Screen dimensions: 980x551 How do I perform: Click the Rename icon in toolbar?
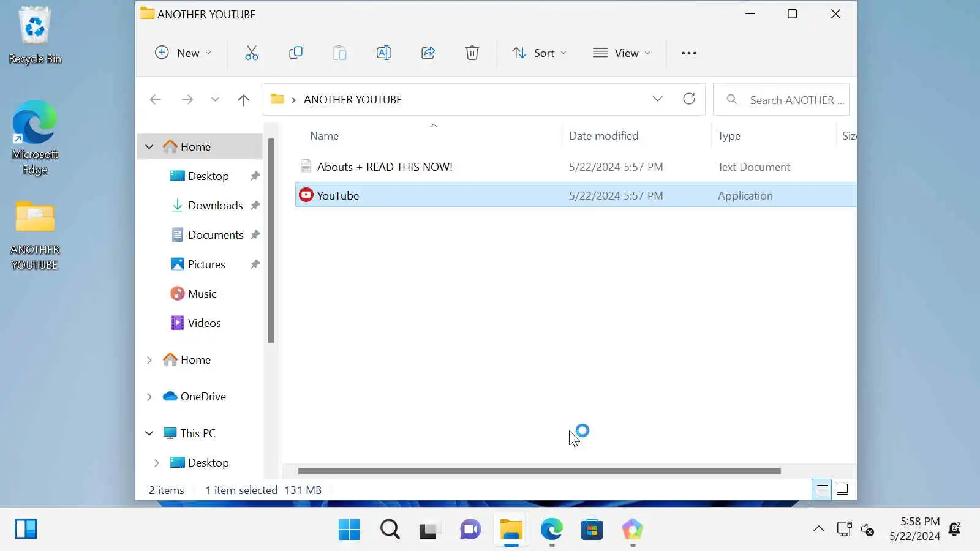tap(383, 53)
